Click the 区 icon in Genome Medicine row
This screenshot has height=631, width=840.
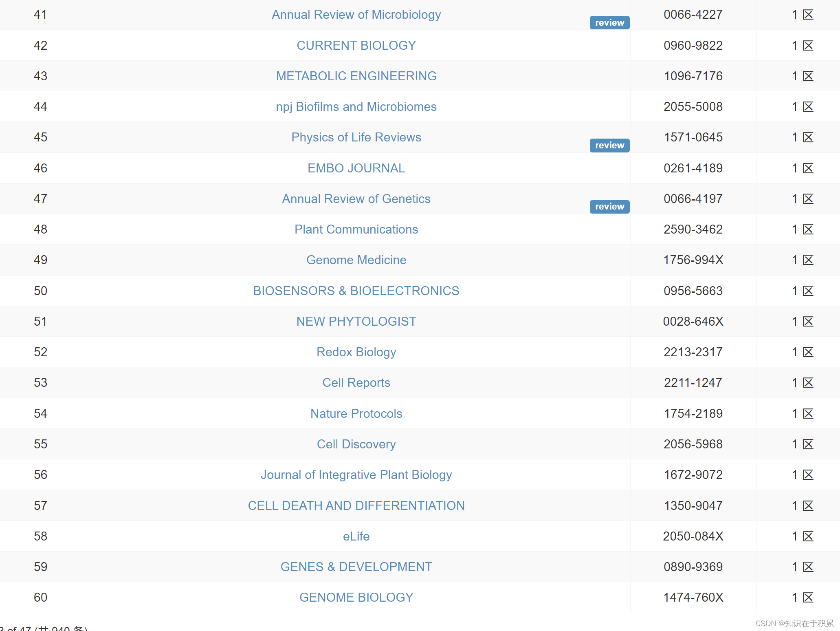pyautogui.click(x=808, y=260)
